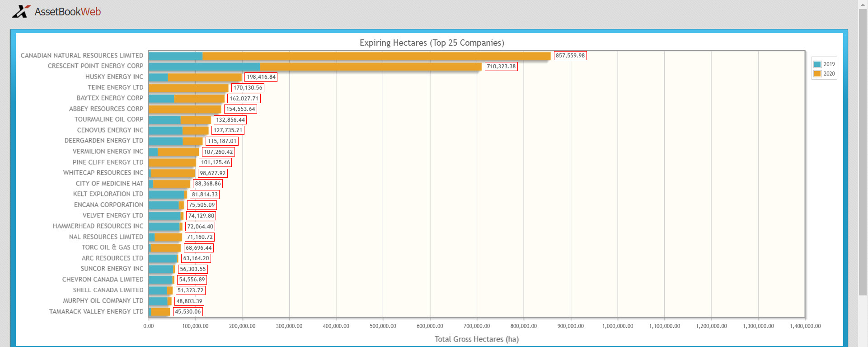Click the 75,505.09 value label
868x347 pixels.
click(x=202, y=205)
